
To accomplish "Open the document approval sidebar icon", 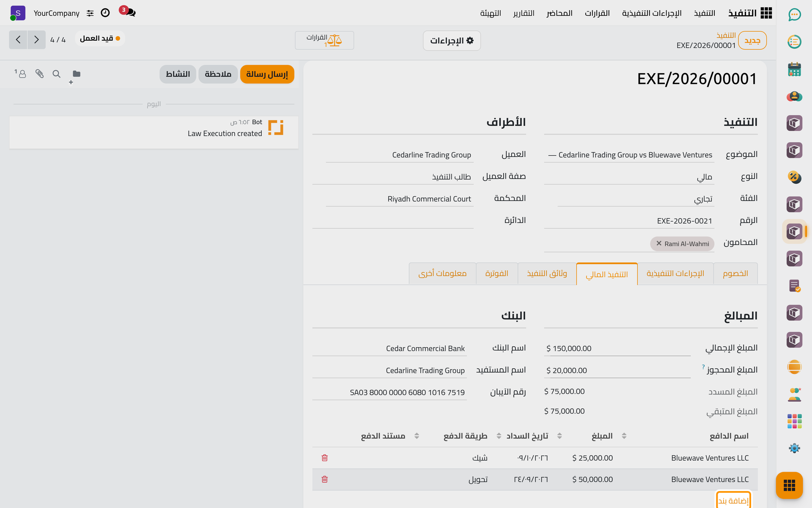I will point(794,286).
